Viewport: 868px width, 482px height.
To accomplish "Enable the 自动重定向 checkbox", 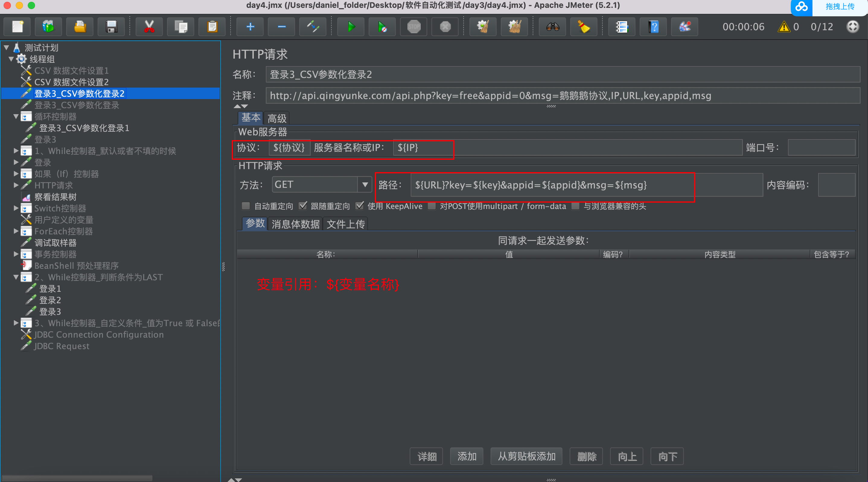I will (x=246, y=206).
